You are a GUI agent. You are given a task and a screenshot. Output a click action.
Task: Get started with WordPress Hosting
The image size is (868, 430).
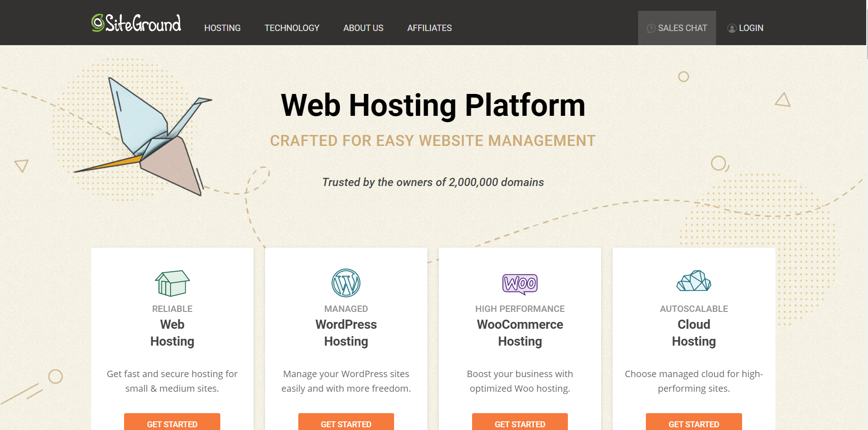pos(346,423)
